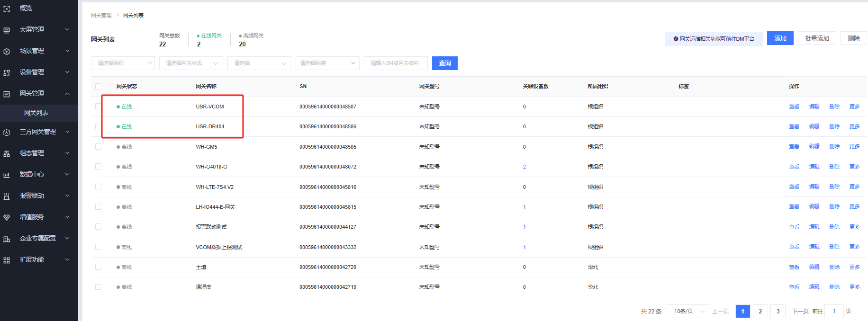Open the 请选择组织 dropdown

[123, 63]
